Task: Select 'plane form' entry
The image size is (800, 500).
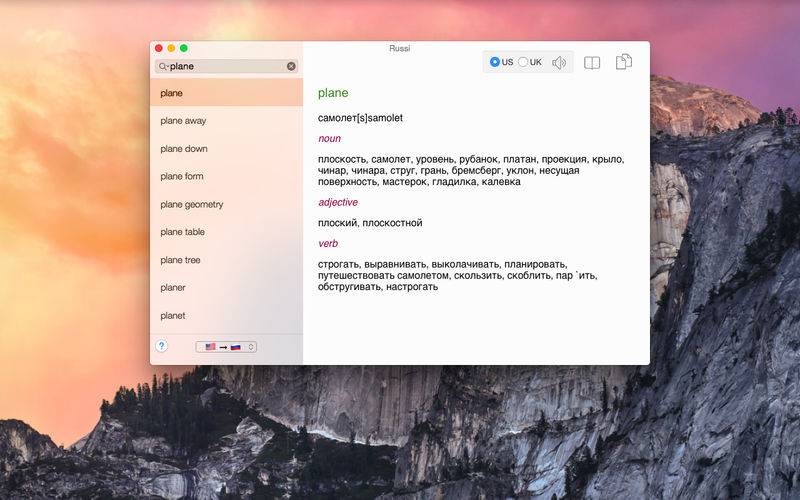Action: 227,177
